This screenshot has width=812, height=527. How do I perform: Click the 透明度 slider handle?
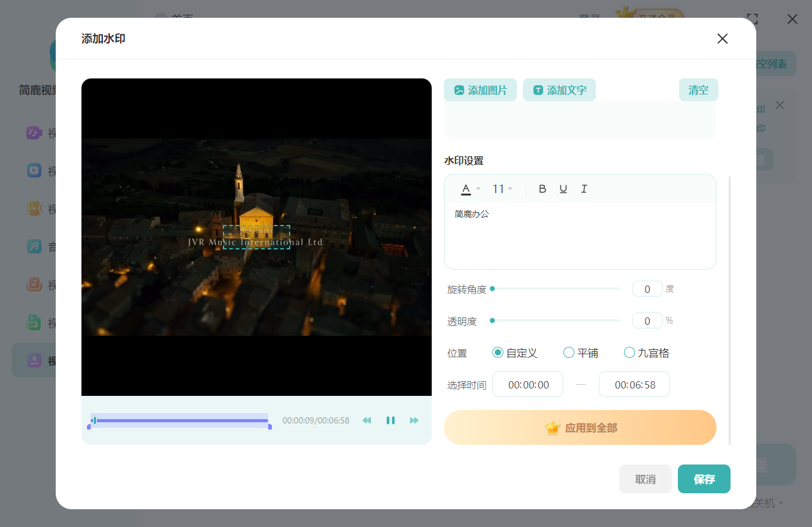pyautogui.click(x=492, y=320)
